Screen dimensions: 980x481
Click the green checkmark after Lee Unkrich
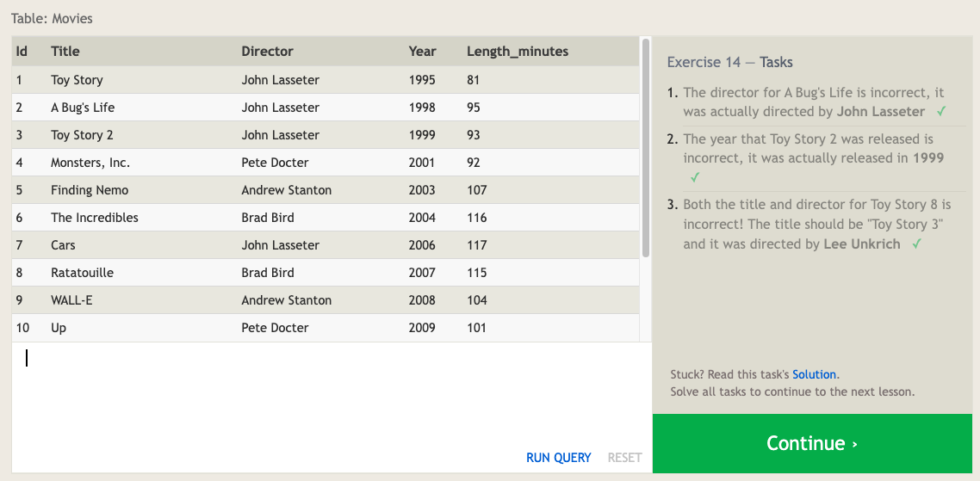(x=916, y=244)
